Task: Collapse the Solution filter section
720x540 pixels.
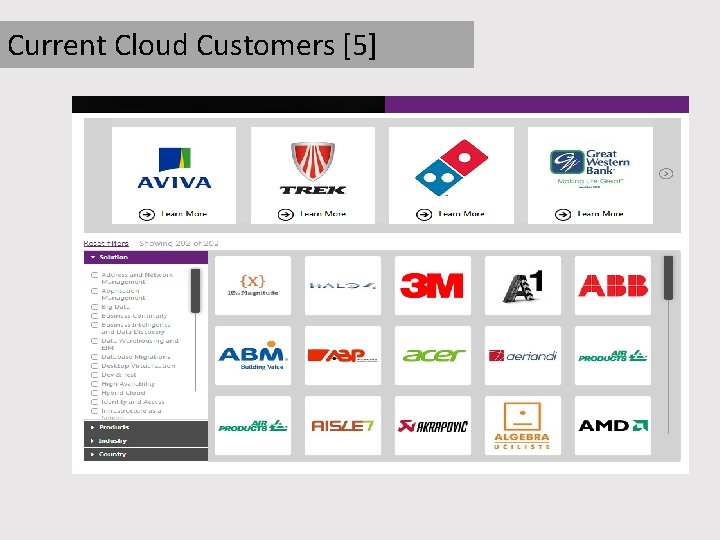Action: [146, 257]
